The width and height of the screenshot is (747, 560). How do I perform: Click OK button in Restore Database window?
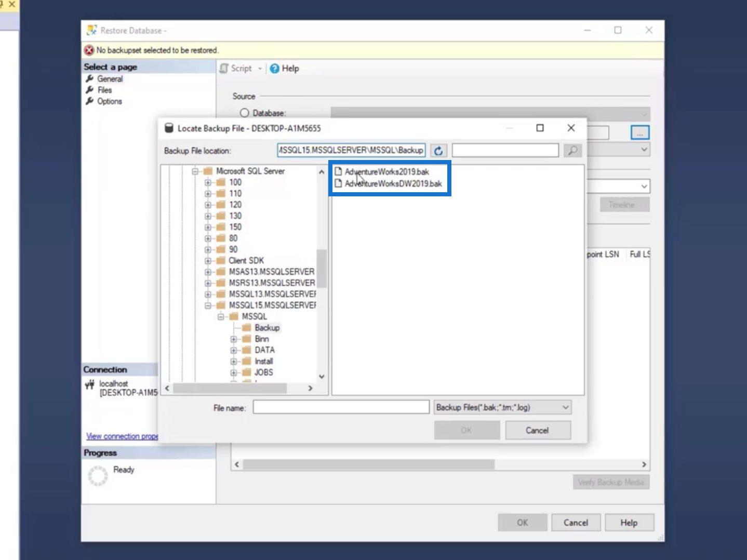click(522, 523)
